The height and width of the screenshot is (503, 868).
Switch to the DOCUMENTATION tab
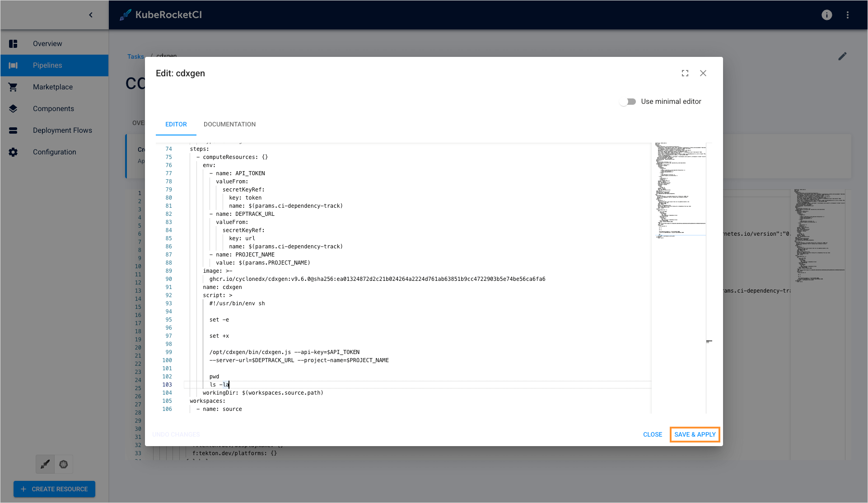[229, 124]
